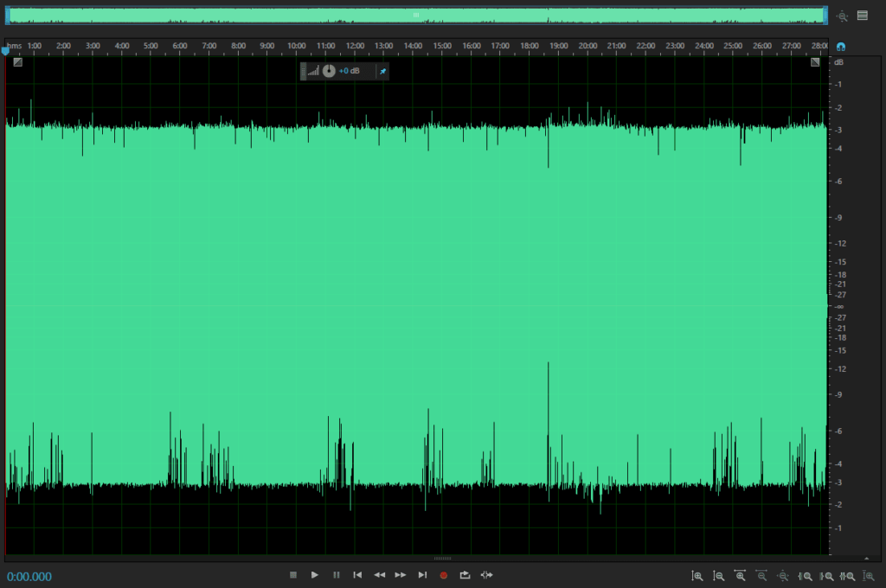This screenshot has height=588, width=886.
Task: Open the editor panel options menu
Action: click(863, 16)
